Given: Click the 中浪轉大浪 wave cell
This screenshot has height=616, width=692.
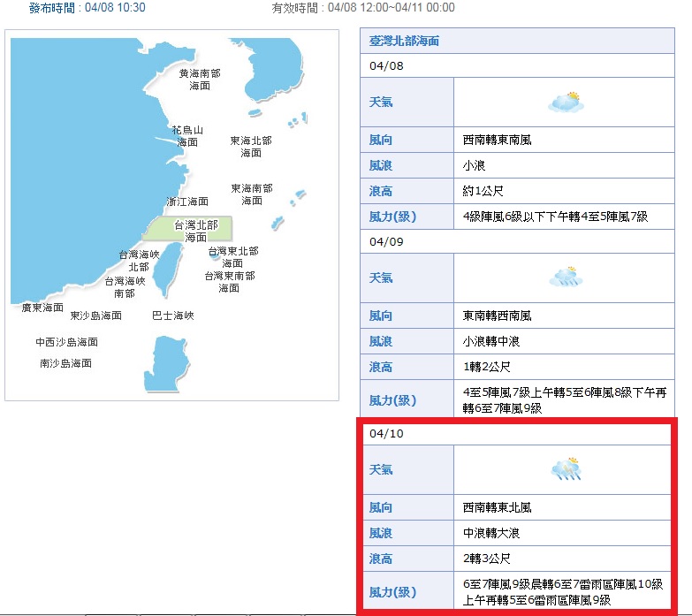Looking at the screenshot, I should point(562,533).
